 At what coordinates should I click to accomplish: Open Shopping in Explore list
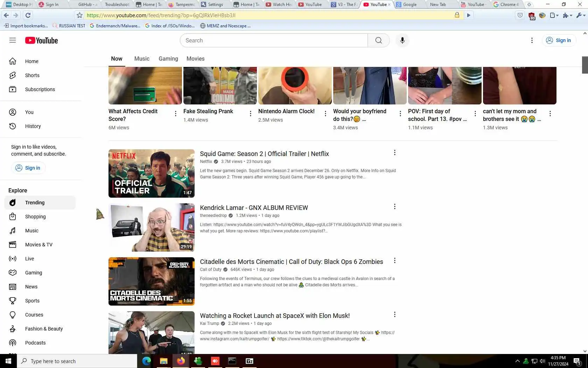(x=41, y=217)
